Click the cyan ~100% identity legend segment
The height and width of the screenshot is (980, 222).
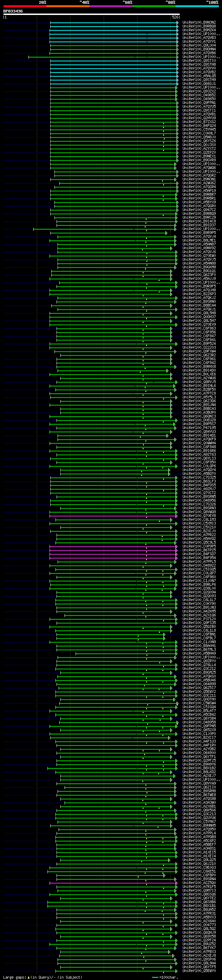(197, 6)
